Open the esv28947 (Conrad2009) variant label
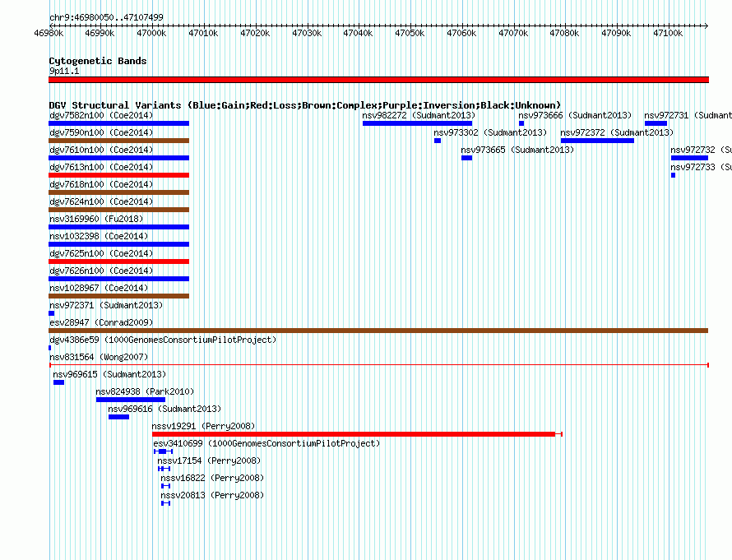 pyautogui.click(x=101, y=322)
